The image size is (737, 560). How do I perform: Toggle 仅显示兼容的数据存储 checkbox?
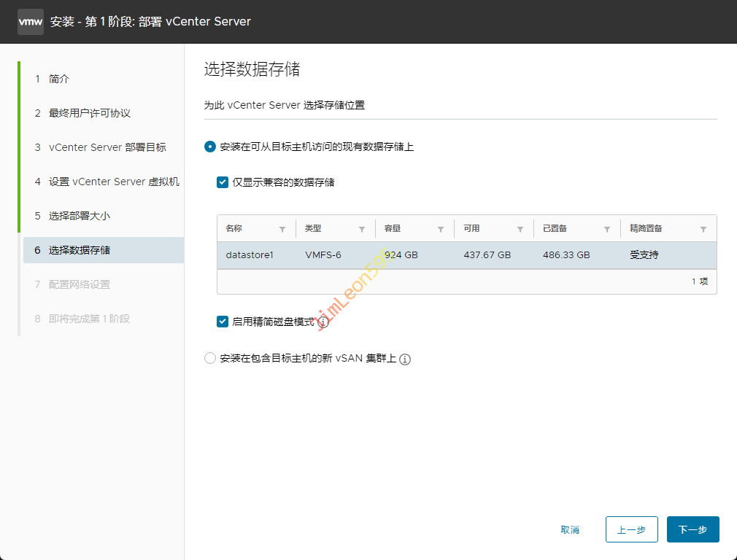click(x=223, y=182)
